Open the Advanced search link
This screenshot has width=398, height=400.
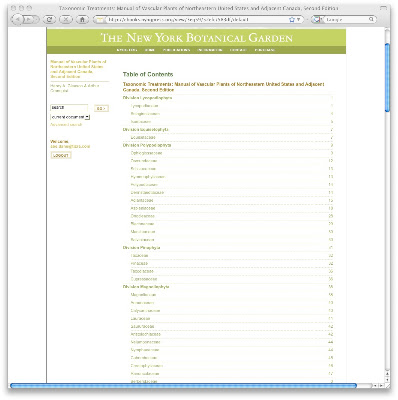66,125
